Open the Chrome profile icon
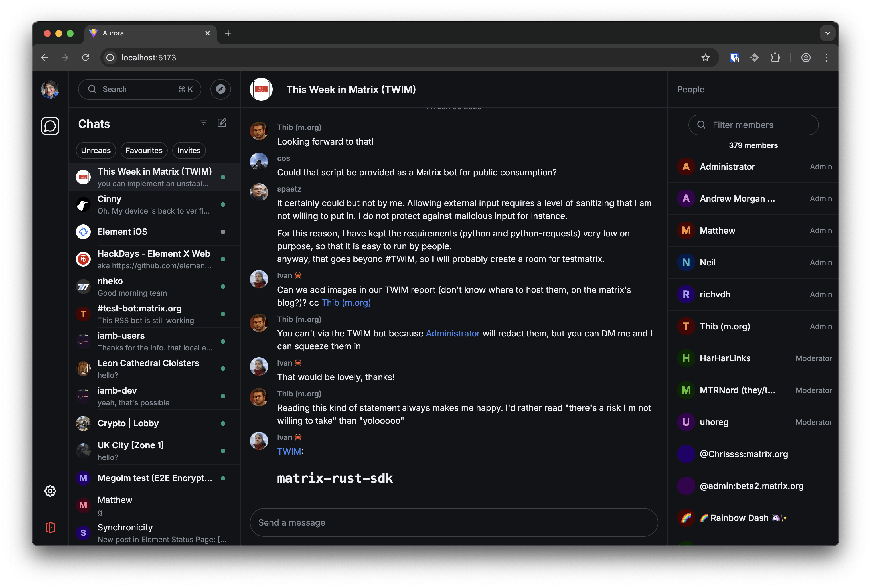 coord(806,58)
